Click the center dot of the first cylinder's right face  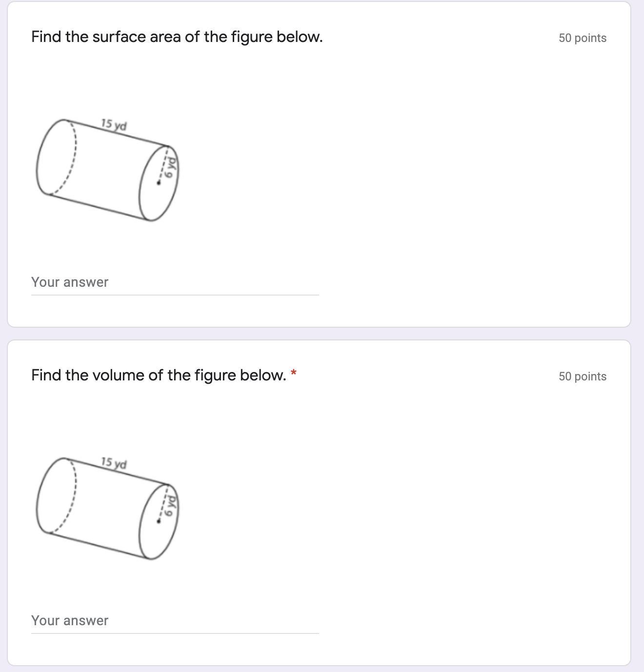pos(159,183)
